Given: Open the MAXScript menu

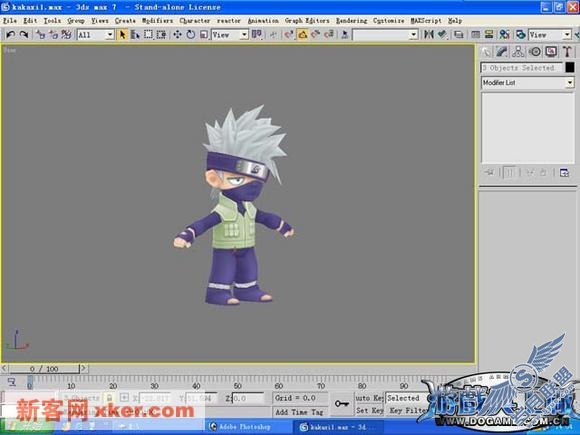Looking at the screenshot, I should click(x=426, y=21).
